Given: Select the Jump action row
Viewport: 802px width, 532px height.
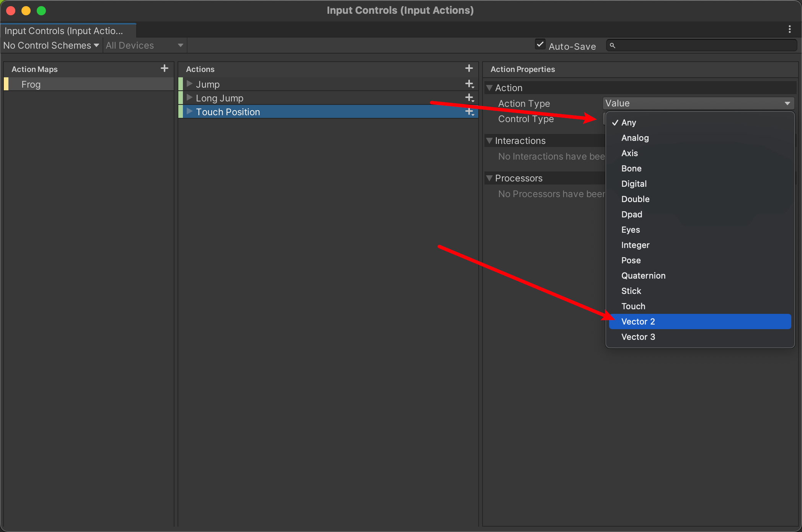Looking at the screenshot, I should pos(328,84).
